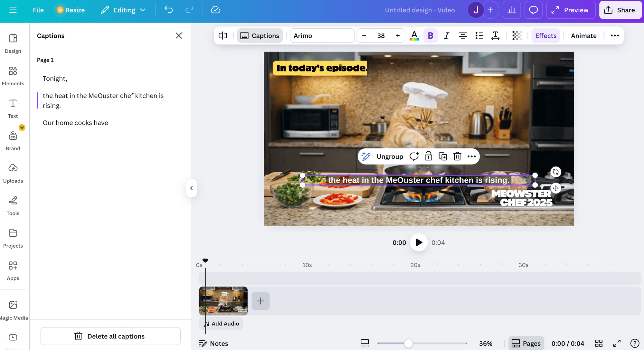This screenshot has width=644, height=350.
Task: Play the video preview
Action: [419, 242]
